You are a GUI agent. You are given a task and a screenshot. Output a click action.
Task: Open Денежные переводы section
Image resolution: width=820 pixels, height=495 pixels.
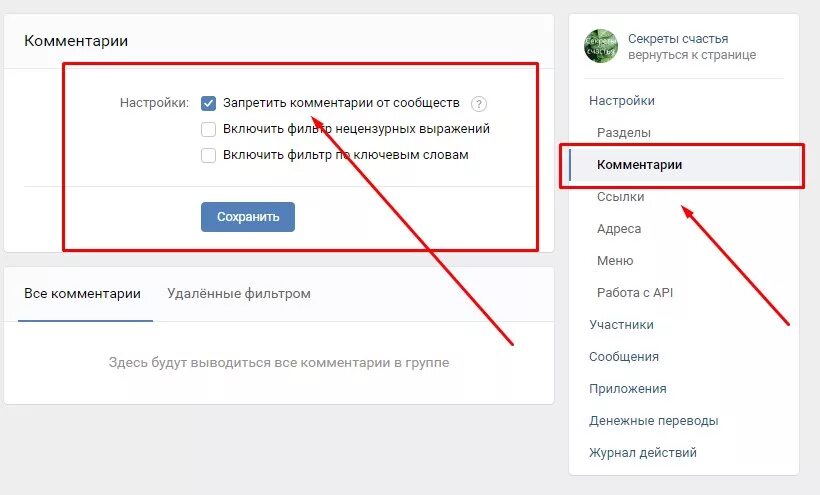[654, 421]
